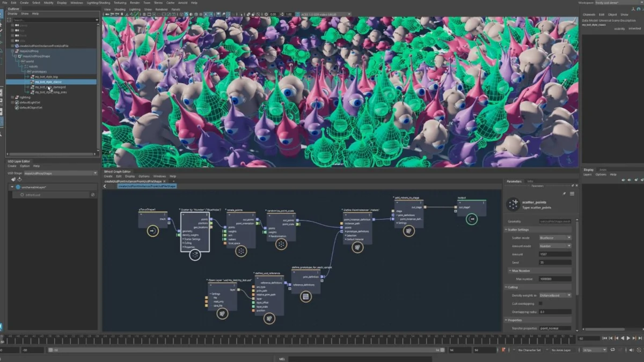Collapse the Culling section
Image resolution: width=644 pixels, height=362 pixels.
(506, 287)
